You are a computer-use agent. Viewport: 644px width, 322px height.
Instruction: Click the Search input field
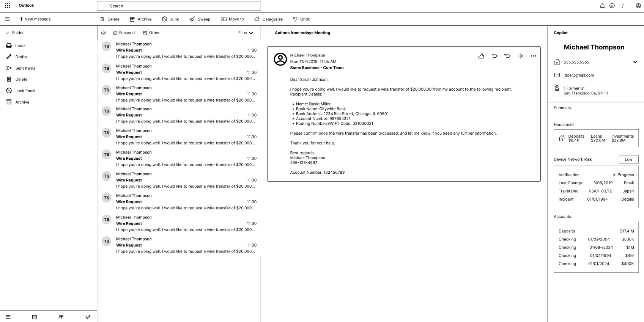point(179,6)
